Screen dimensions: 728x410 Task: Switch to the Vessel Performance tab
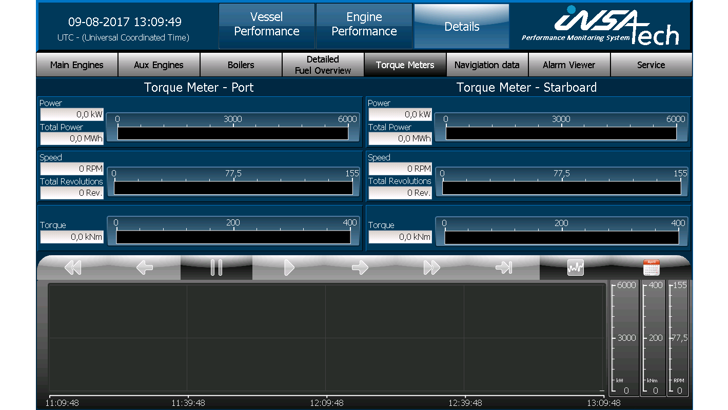pyautogui.click(x=265, y=25)
